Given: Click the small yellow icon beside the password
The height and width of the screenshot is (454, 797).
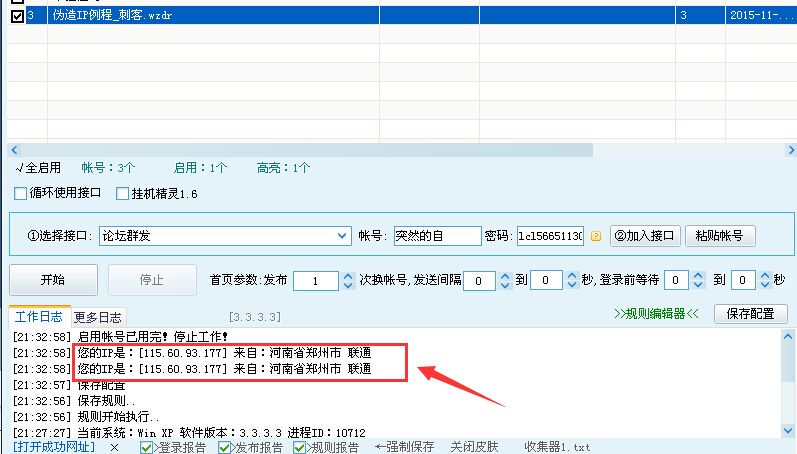Looking at the screenshot, I should point(596,236).
